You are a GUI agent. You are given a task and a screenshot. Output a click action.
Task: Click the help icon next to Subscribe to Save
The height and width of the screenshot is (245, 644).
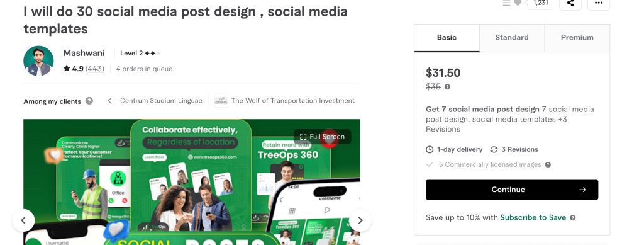[x=572, y=217]
